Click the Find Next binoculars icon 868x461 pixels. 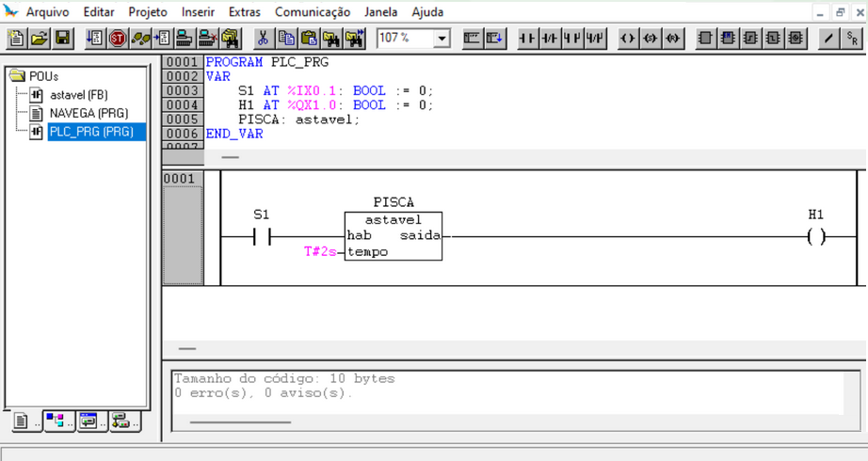(354, 39)
